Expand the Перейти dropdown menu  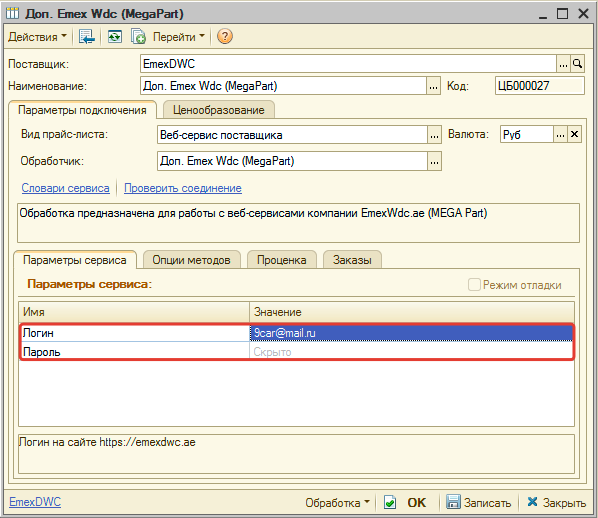178,37
